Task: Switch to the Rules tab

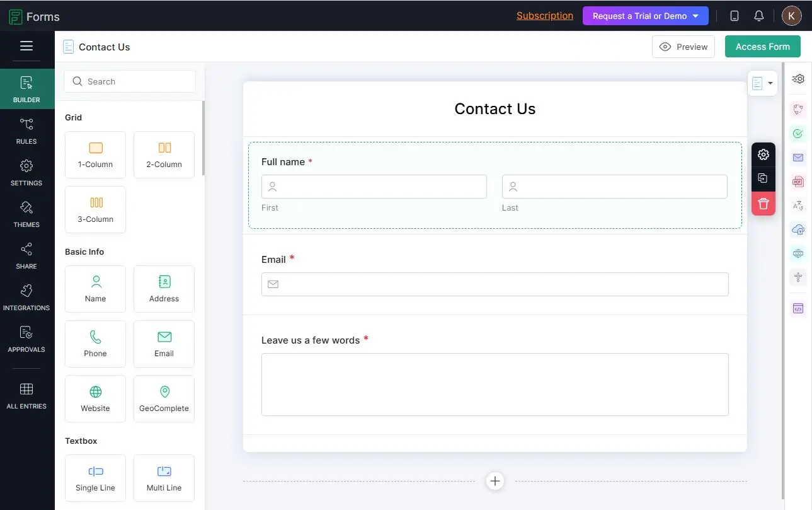Action: 26,130
